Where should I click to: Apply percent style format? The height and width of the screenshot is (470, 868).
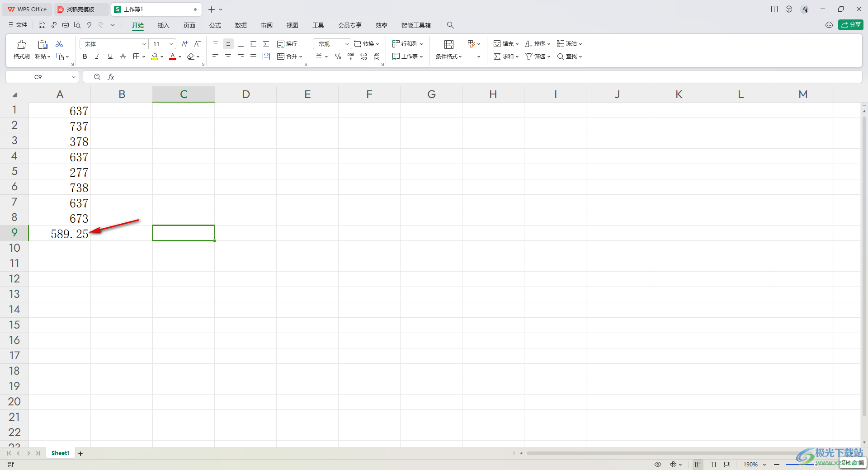coord(338,56)
